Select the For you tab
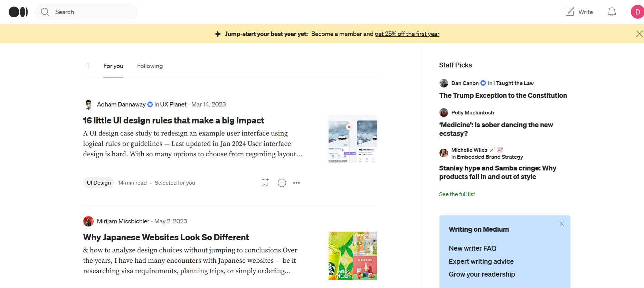 (x=113, y=66)
